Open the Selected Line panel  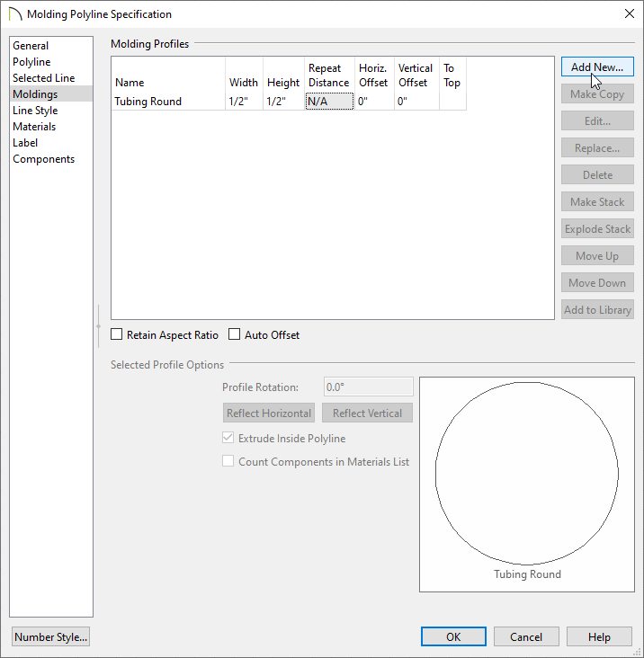[50, 78]
